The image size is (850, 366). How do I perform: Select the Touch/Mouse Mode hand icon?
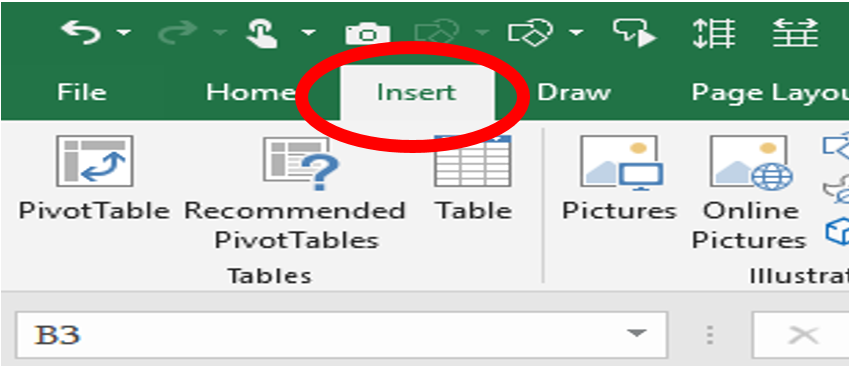click(x=262, y=33)
